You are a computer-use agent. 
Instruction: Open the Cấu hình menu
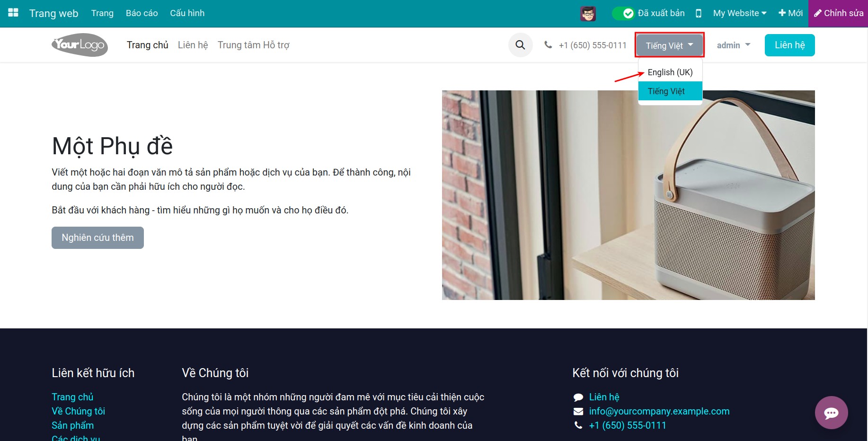187,13
